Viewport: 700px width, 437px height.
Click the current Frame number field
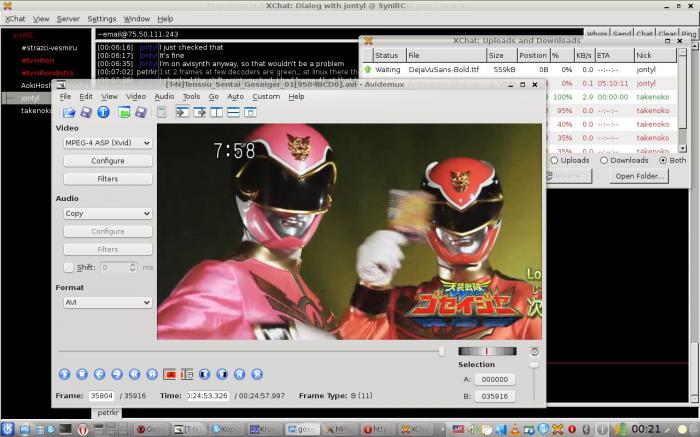pyautogui.click(x=102, y=396)
